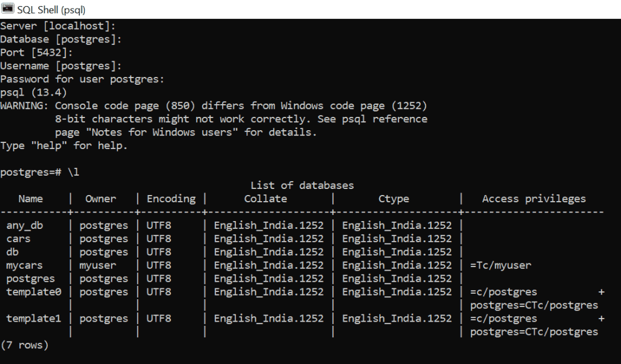Click the Owner column header
The image size is (621, 364).
(x=99, y=199)
